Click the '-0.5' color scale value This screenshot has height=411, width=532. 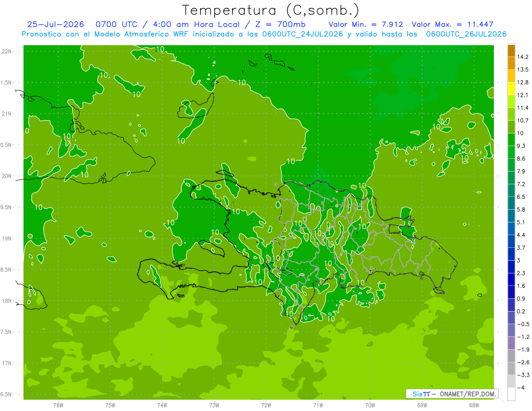[523, 324]
